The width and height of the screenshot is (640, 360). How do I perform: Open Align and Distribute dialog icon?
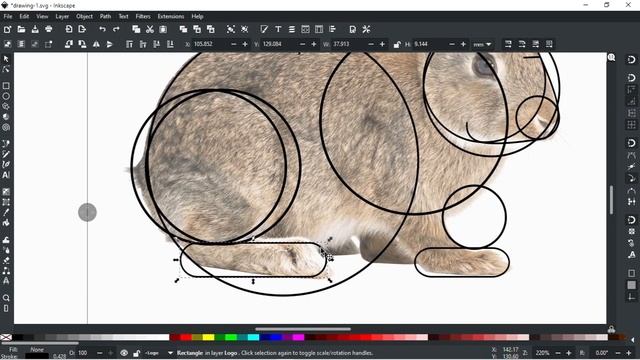[333, 29]
